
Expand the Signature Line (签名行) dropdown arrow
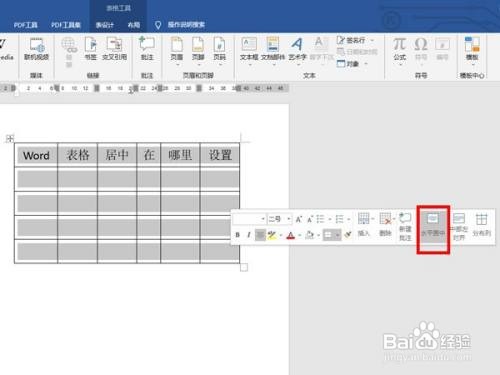point(372,40)
